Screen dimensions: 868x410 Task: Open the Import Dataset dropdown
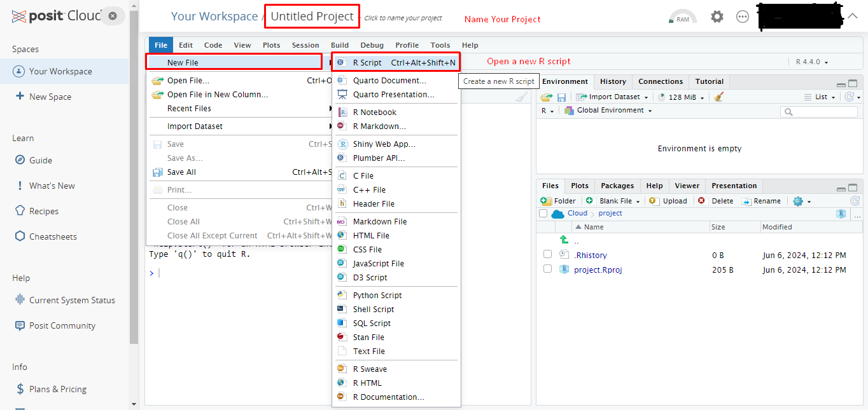click(x=612, y=97)
